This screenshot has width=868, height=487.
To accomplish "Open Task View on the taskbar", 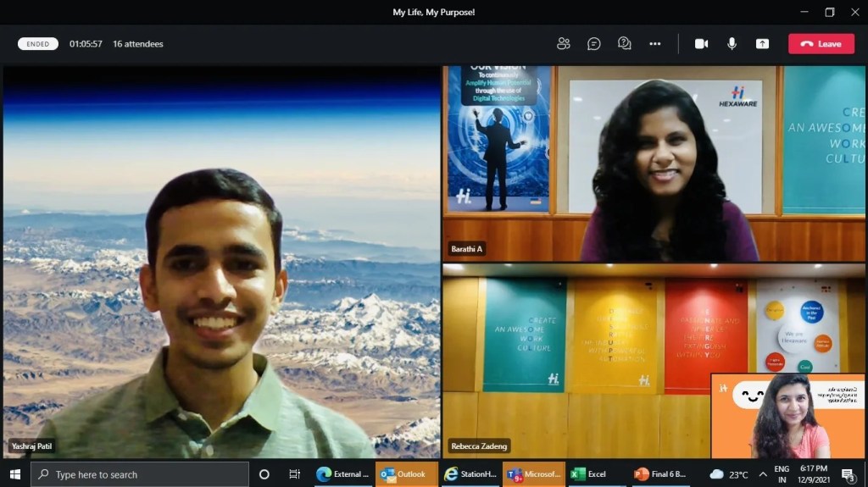I will pos(294,474).
